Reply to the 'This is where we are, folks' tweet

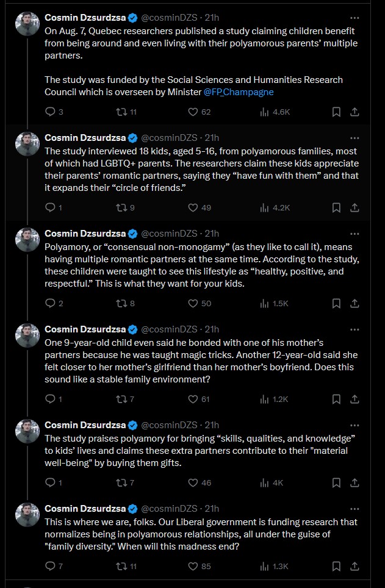coord(50,566)
